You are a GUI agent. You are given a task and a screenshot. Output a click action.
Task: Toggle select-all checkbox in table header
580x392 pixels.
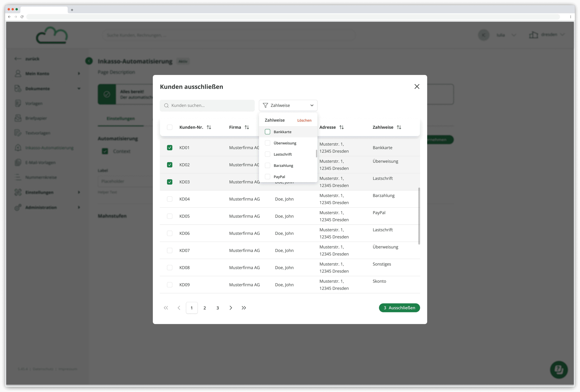[169, 127]
